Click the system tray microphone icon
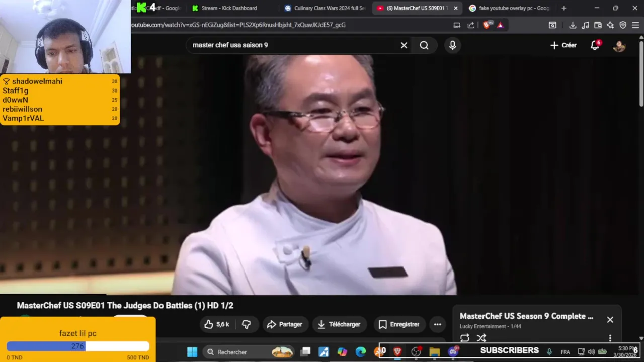This screenshot has width=644, height=362. [x=549, y=351]
